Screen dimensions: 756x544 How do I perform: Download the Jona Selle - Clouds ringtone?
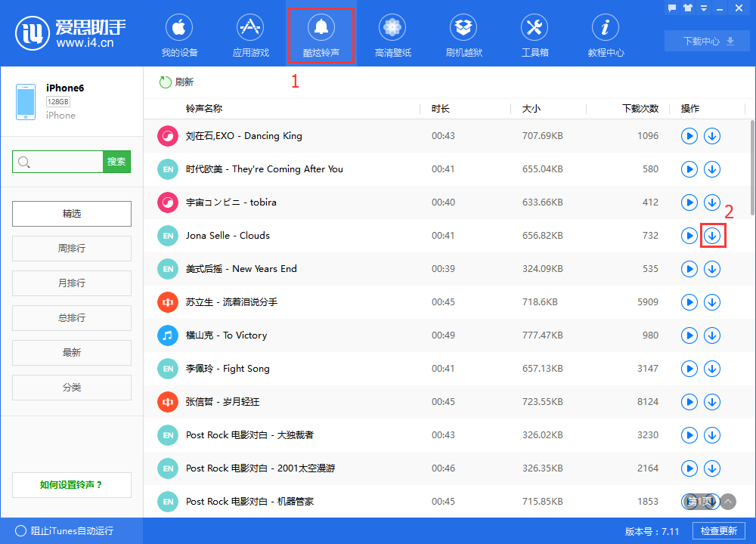(712, 236)
